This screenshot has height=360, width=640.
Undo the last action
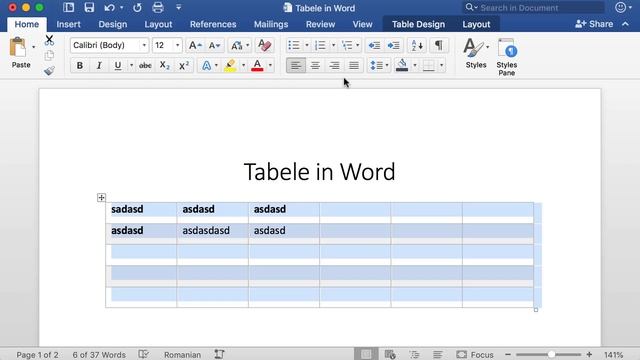pyautogui.click(x=109, y=7)
